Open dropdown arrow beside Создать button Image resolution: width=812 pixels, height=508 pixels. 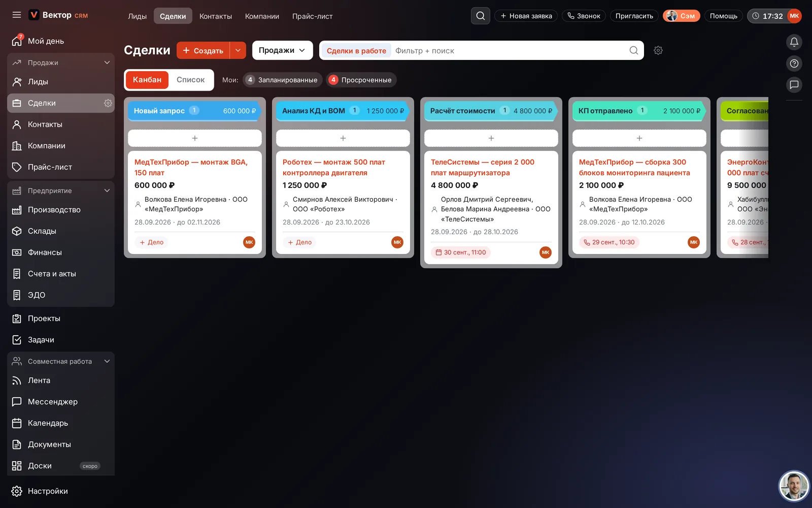point(238,50)
